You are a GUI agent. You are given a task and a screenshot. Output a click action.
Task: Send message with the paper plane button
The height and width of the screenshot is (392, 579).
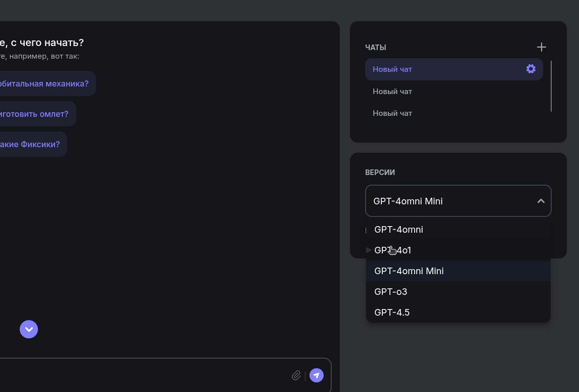[317, 375]
